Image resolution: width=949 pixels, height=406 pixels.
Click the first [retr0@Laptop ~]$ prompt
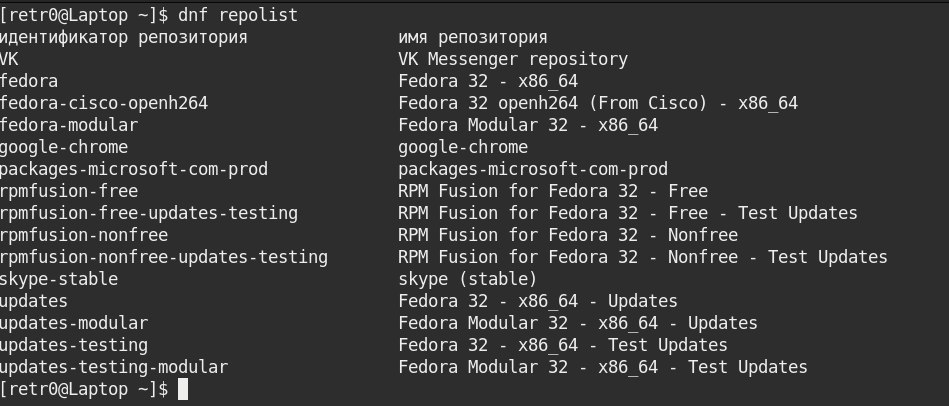click(x=84, y=15)
